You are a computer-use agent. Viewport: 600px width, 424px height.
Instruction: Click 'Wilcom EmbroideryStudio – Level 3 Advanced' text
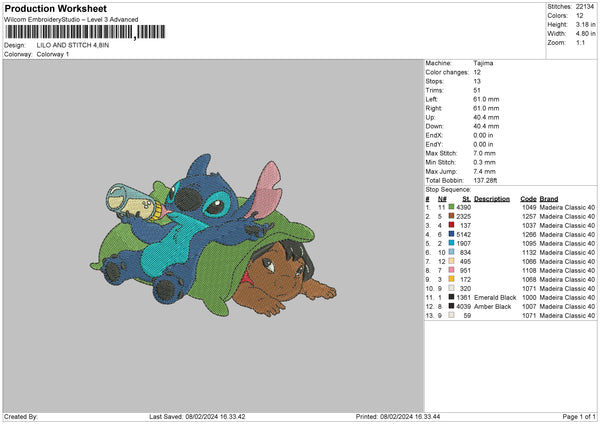click(71, 20)
